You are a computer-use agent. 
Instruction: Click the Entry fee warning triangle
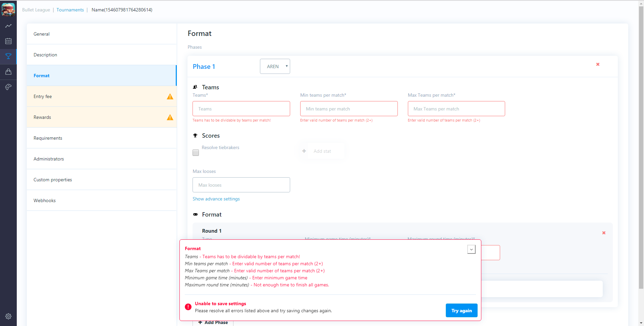point(170,97)
